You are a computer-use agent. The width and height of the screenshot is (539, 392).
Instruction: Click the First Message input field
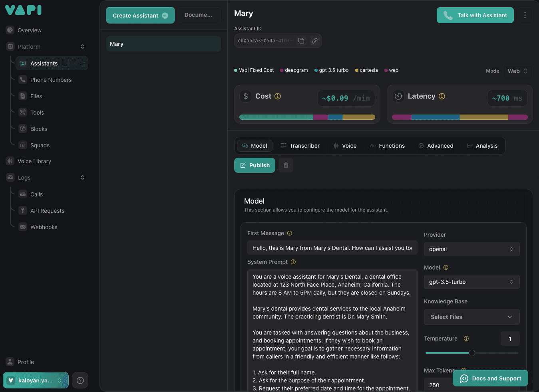pos(332,248)
